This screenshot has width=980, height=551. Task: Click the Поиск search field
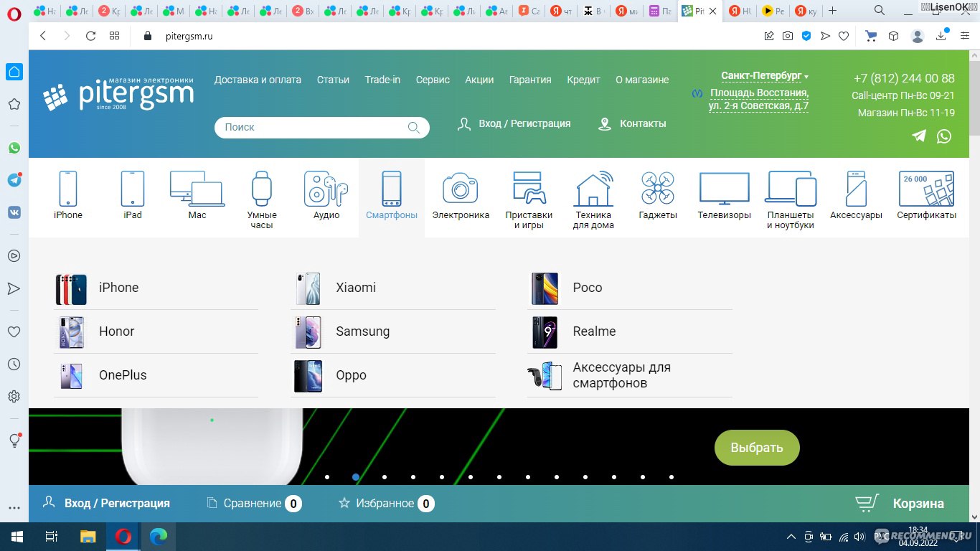click(322, 127)
